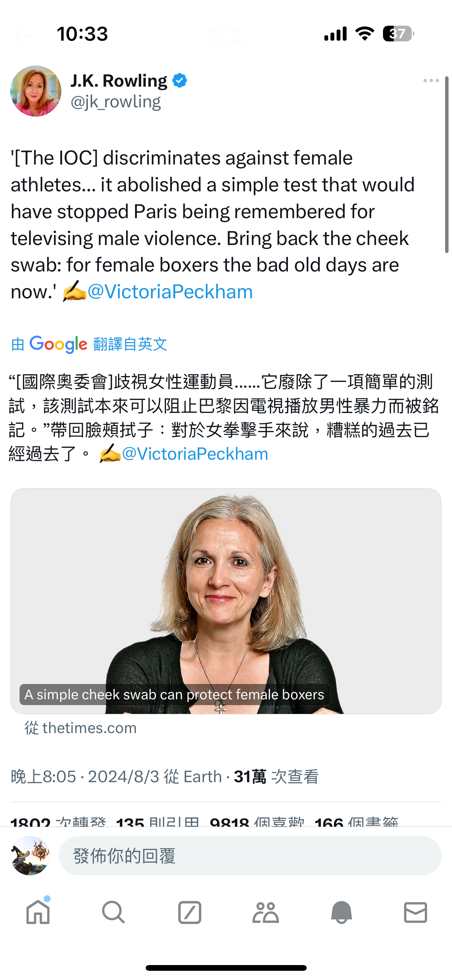
Task: Go to the Home tab
Action: tap(38, 912)
